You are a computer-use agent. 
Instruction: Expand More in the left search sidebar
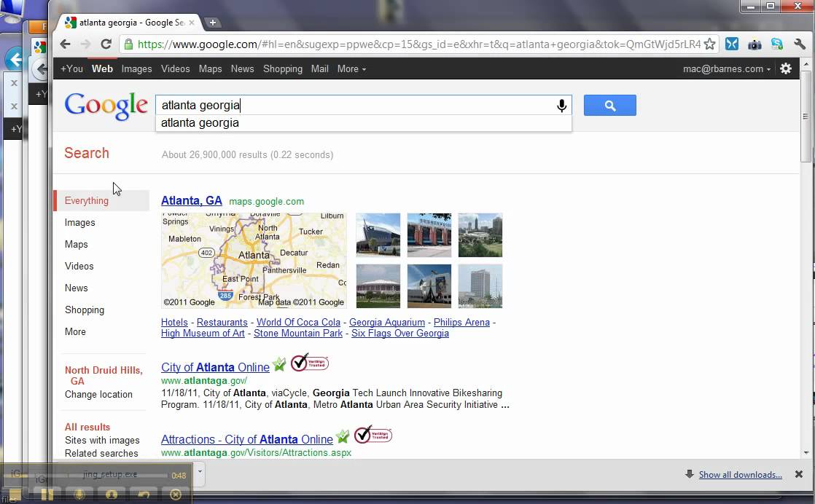[x=75, y=331]
